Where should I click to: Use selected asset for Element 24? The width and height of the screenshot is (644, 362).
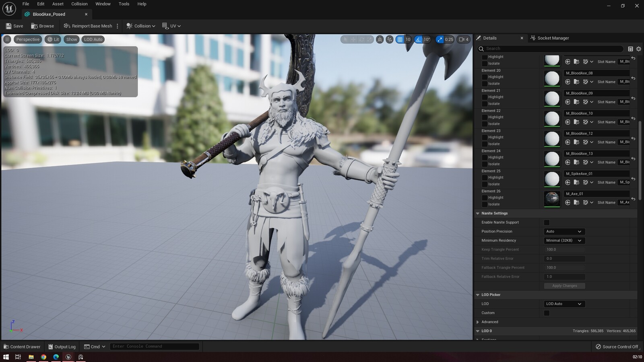click(x=568, y=162)
